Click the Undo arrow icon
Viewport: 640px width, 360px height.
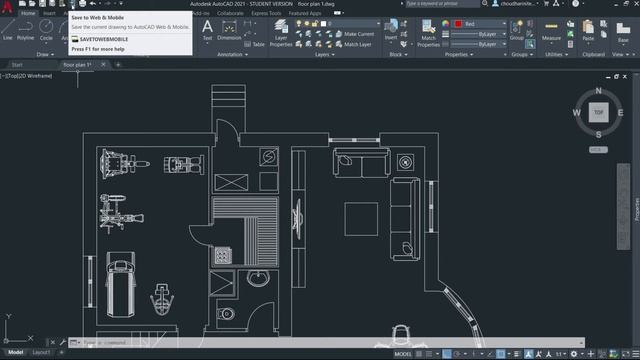tap(93, 4)
